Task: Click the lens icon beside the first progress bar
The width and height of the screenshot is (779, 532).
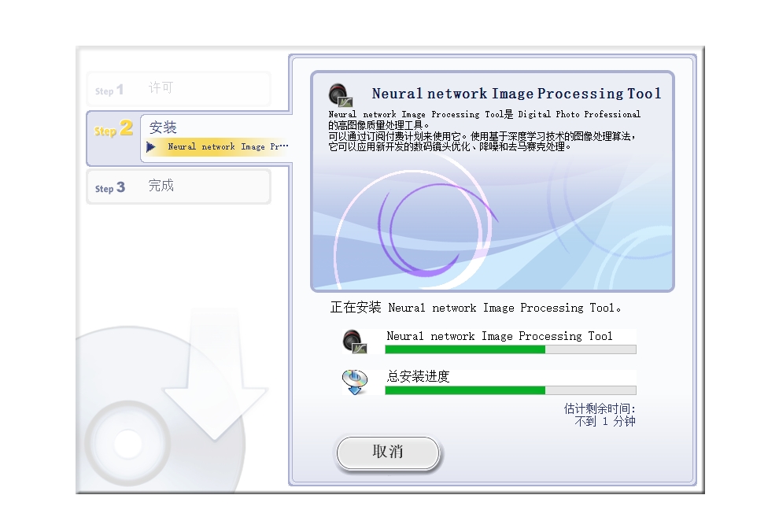Action: 355,341
